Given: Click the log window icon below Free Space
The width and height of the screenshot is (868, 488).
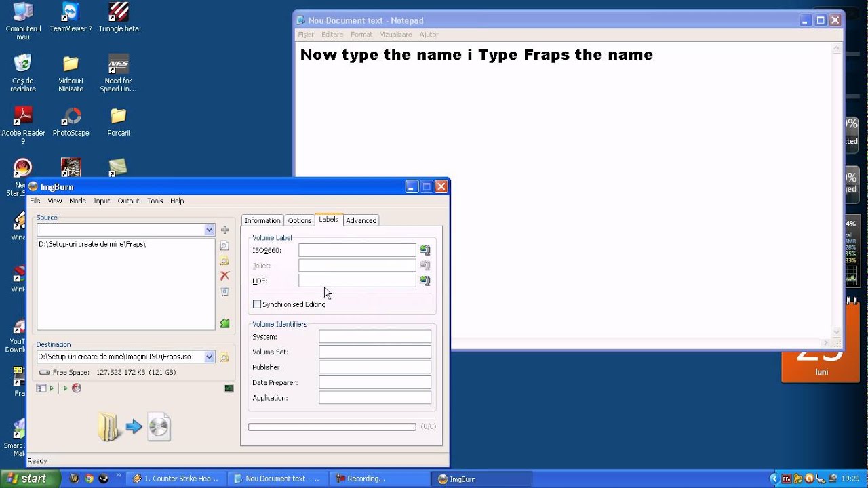Looking at the screenshot, I should (x=229, y=388).
